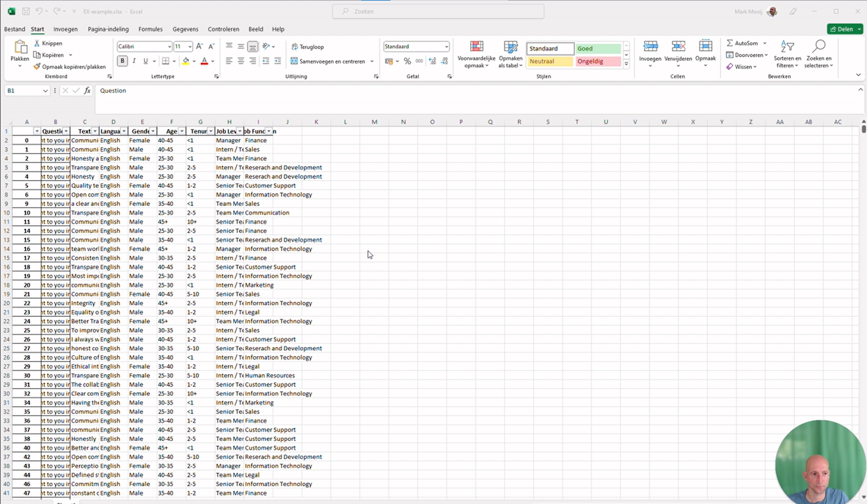
Task: Click Opmaken als tabel icon
Action: coord(510,47)
